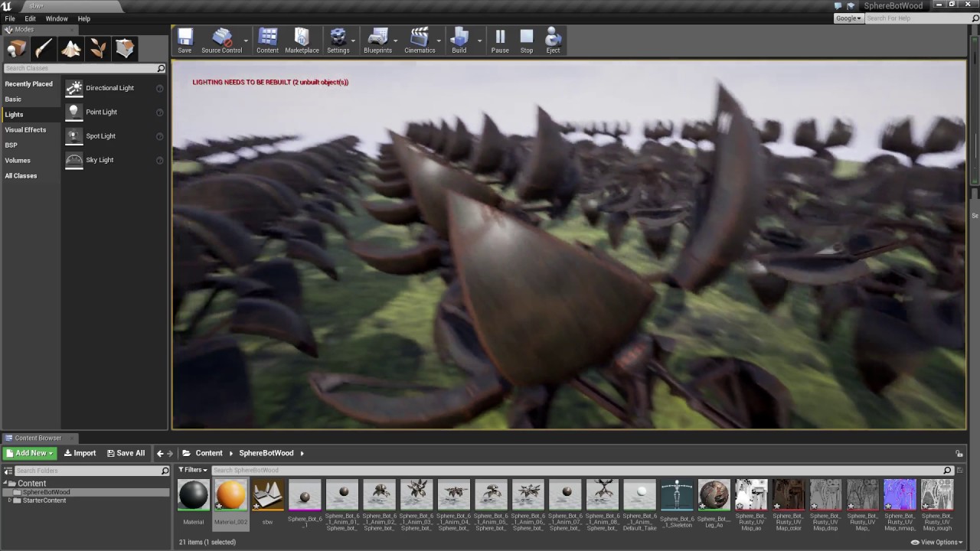Image resolution: width=980 pixels, height=551 pixels.
Task: Open the Filters dropdown in Content Browser
Action: pyautogui.click(x=193, y=470)
